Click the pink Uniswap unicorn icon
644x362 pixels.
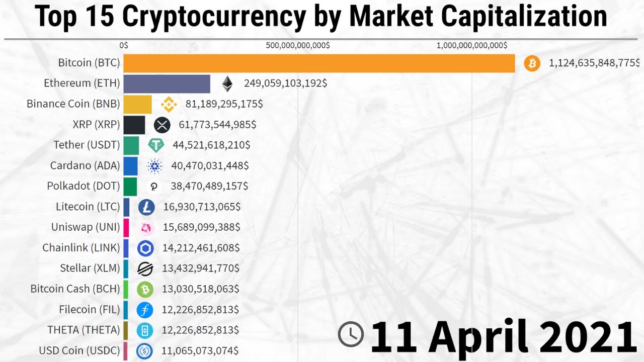pos(146,228)
